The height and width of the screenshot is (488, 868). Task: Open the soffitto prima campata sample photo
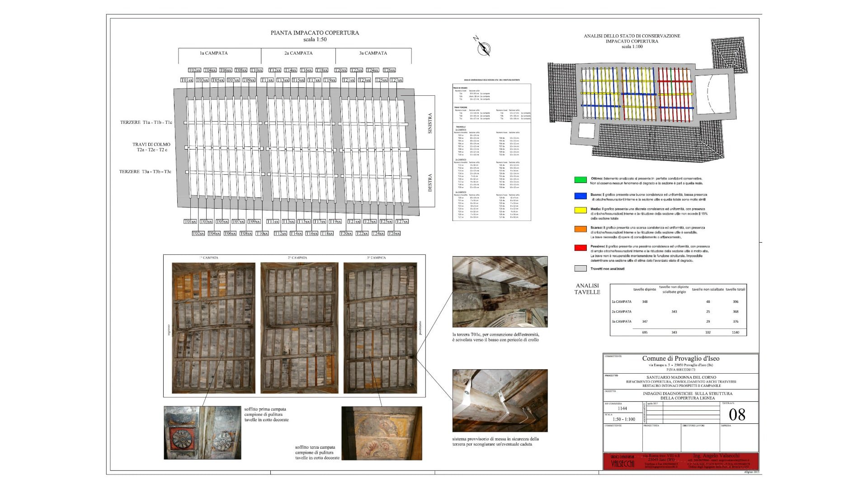(203, 433)
